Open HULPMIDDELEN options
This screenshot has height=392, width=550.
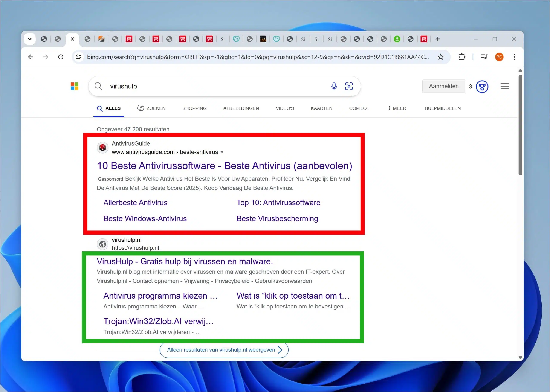tap(443, 108)
